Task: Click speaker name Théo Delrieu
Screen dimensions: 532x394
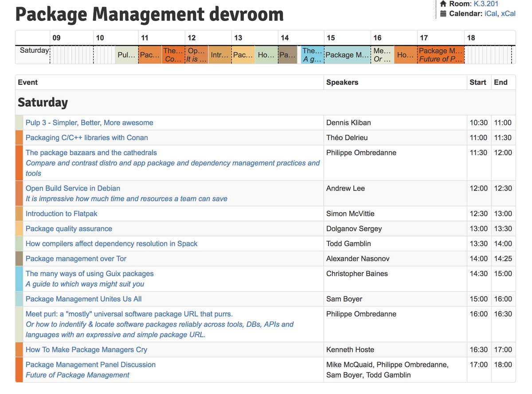Action: click(347, 138)
